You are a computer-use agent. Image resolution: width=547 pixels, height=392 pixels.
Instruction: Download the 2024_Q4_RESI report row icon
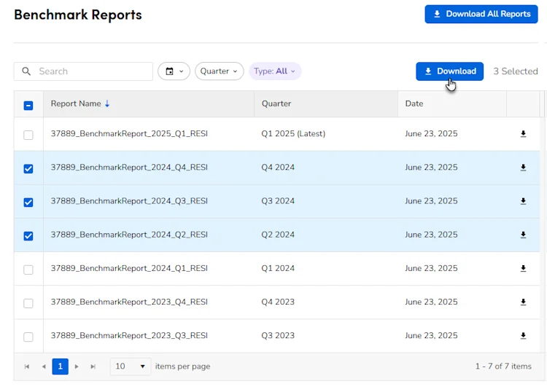(523, 168)
